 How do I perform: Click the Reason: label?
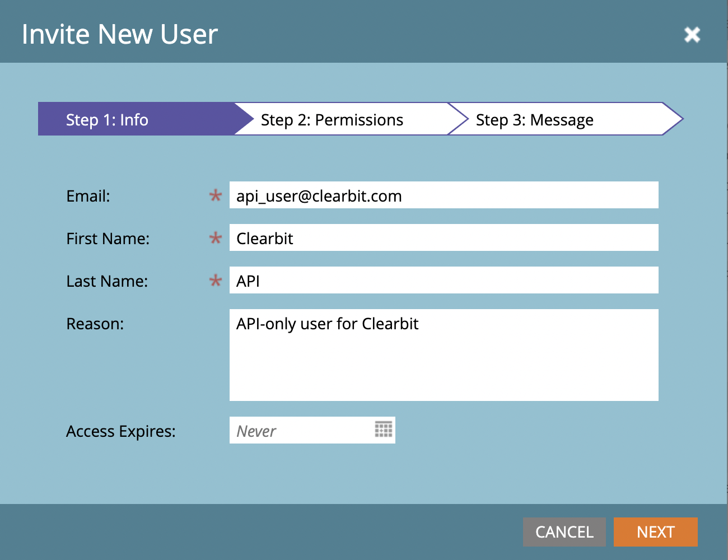click(95, 324)
